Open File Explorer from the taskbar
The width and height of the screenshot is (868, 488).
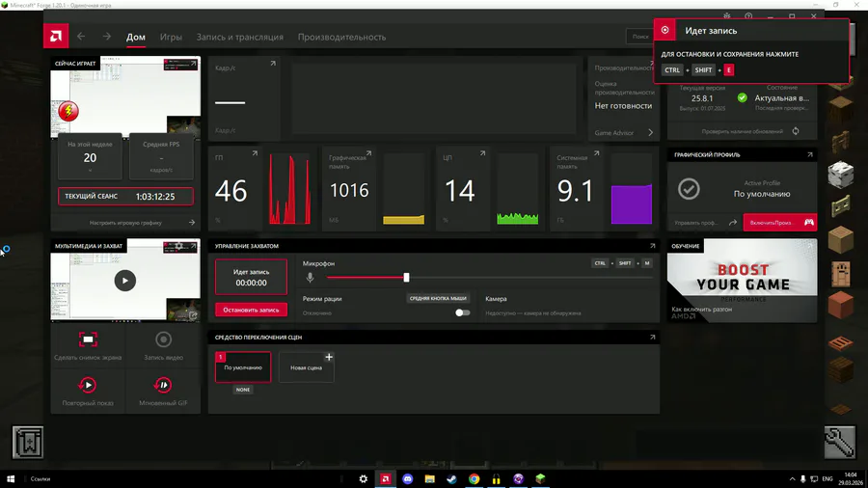click(x=429, y=478)
